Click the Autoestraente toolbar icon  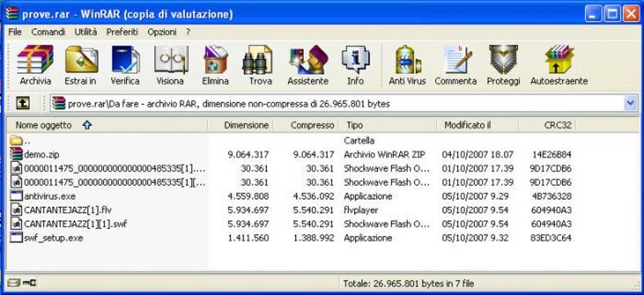tap(559, 60)
